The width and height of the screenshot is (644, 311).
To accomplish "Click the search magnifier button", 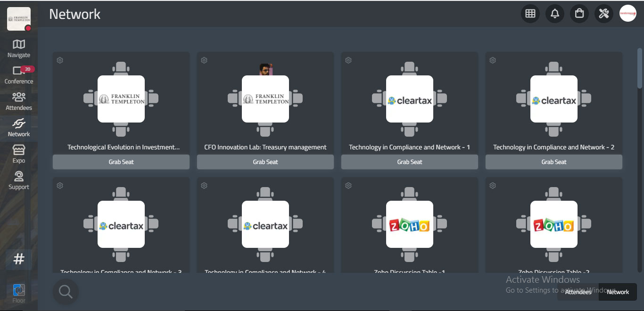I will click(66, 292).
